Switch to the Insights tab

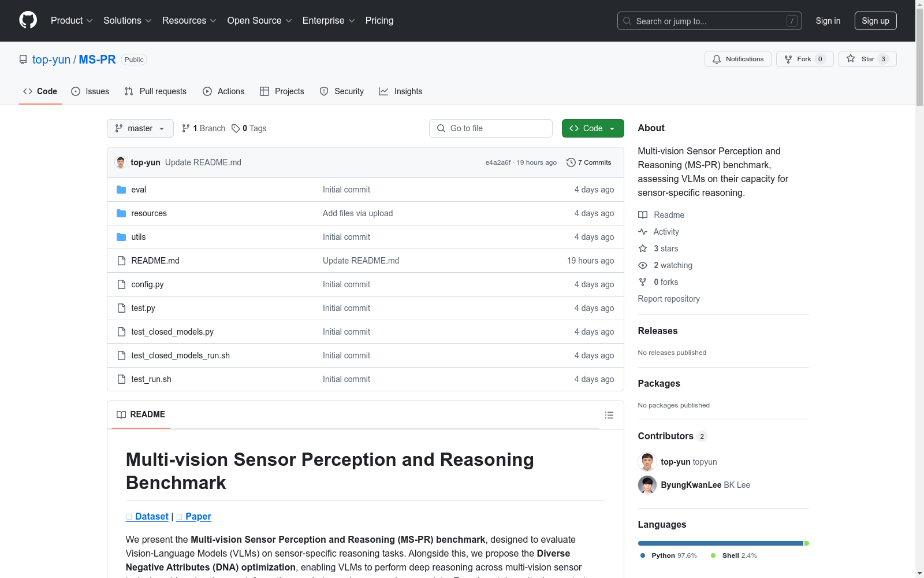401,91
